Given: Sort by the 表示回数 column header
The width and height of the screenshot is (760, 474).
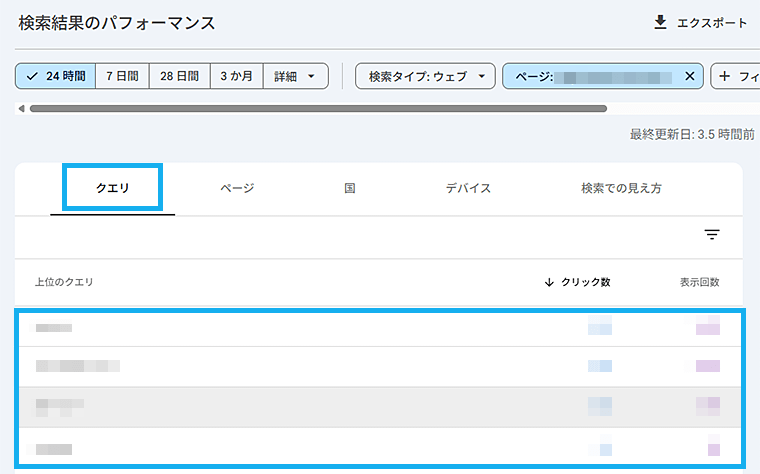Looking at the screenshot, I should coord(699,282).
